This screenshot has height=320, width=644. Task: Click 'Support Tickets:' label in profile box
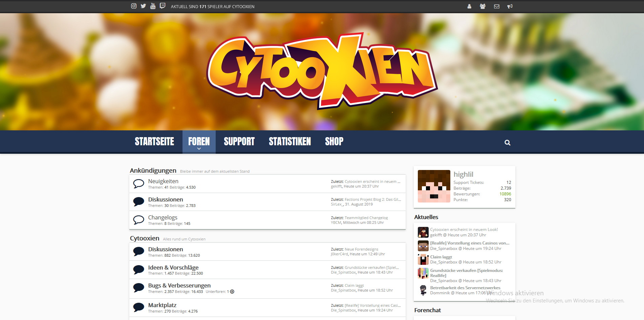pos(469,183)
